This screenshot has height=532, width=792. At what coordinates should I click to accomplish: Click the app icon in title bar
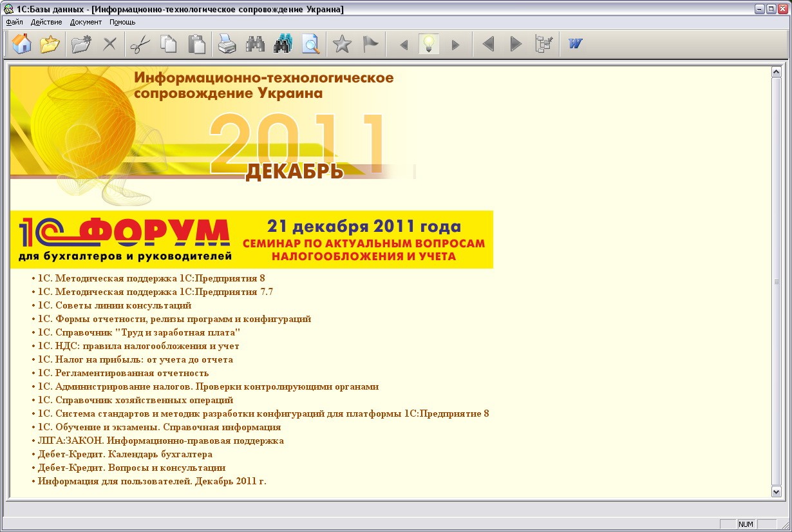[x=8, y=8]
